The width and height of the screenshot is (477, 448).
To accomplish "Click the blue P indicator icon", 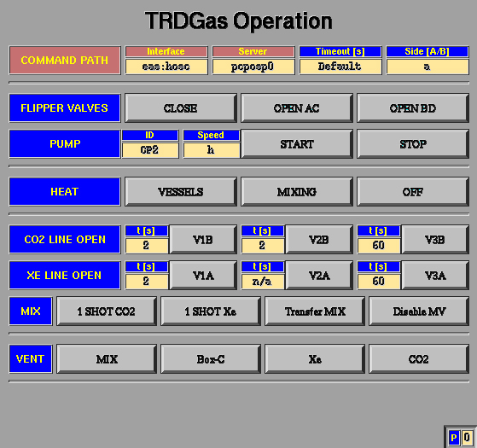I will tap(454, 438).
